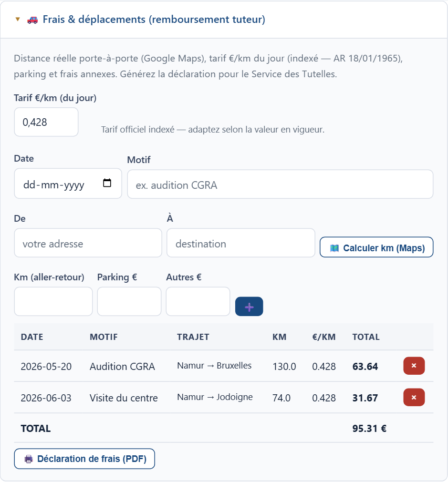This screenshot has width=448, height=482.
Task: Focus the Tarif €/km input field
Action: tap(46, 122)
